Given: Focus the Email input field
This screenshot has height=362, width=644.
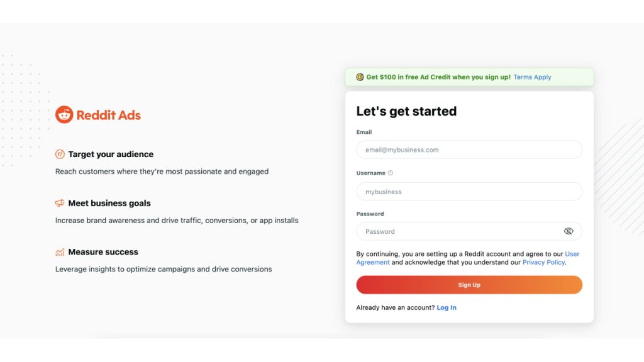Looking at the screenshot, I should coord(469,150).
